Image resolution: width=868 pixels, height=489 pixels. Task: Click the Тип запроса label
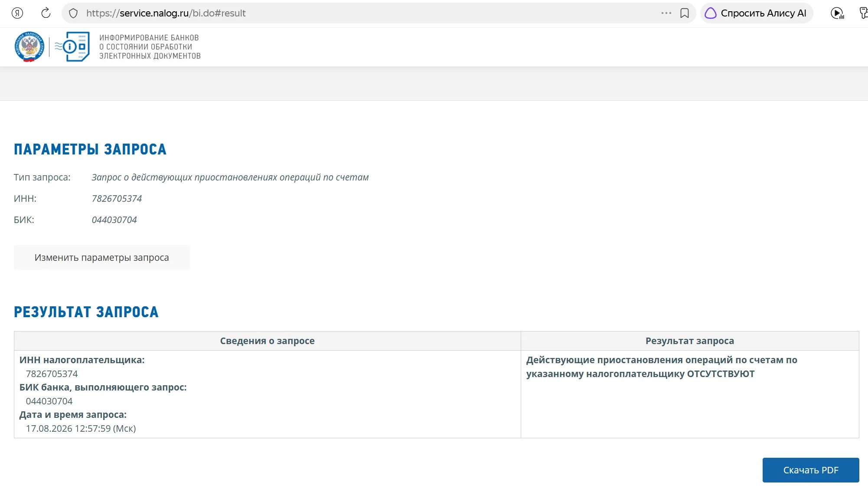pyautogui.click(x=42, y=177)
